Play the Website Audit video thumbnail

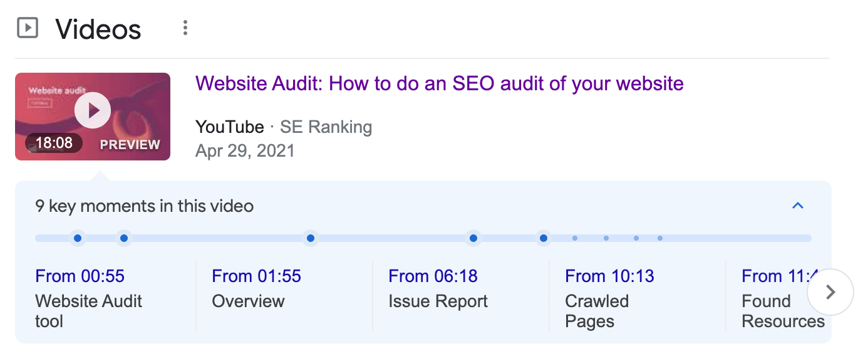coord(93,112)
